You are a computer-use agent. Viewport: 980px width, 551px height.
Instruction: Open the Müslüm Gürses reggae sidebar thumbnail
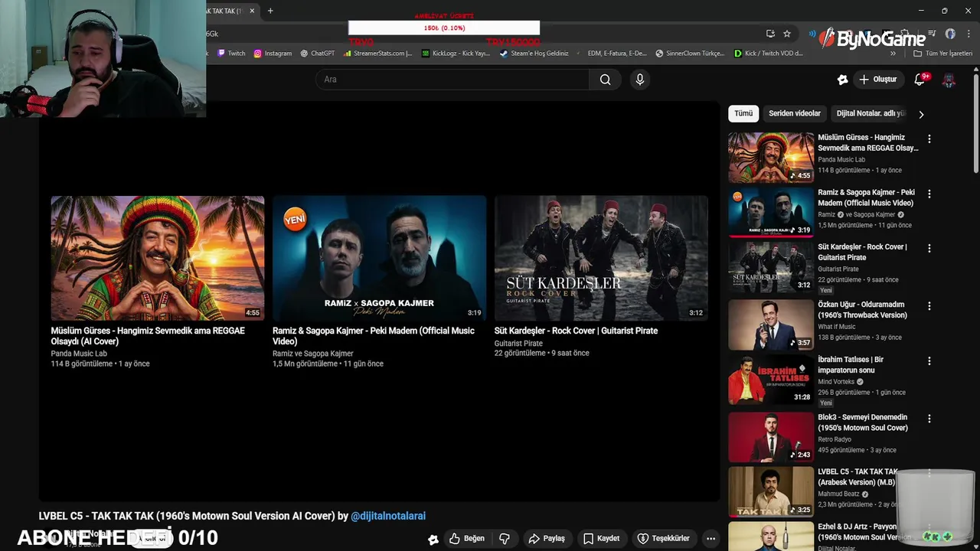point(771,158)
